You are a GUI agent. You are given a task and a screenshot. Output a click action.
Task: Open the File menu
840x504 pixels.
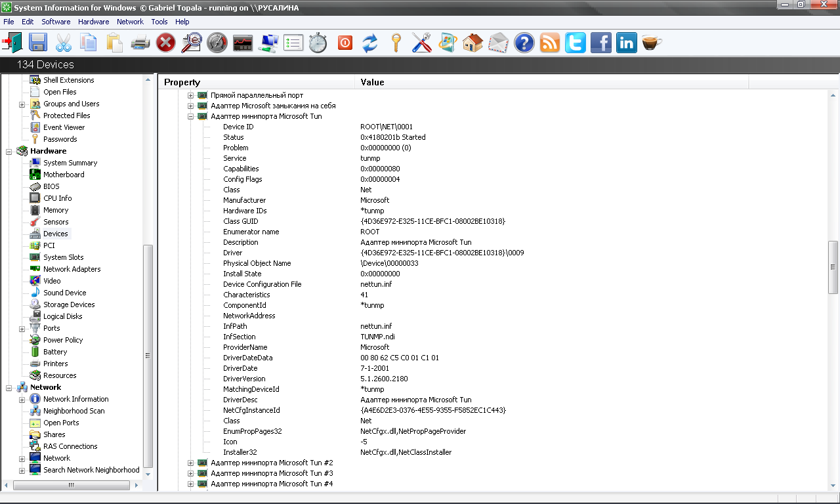click(x=9, y=22)
